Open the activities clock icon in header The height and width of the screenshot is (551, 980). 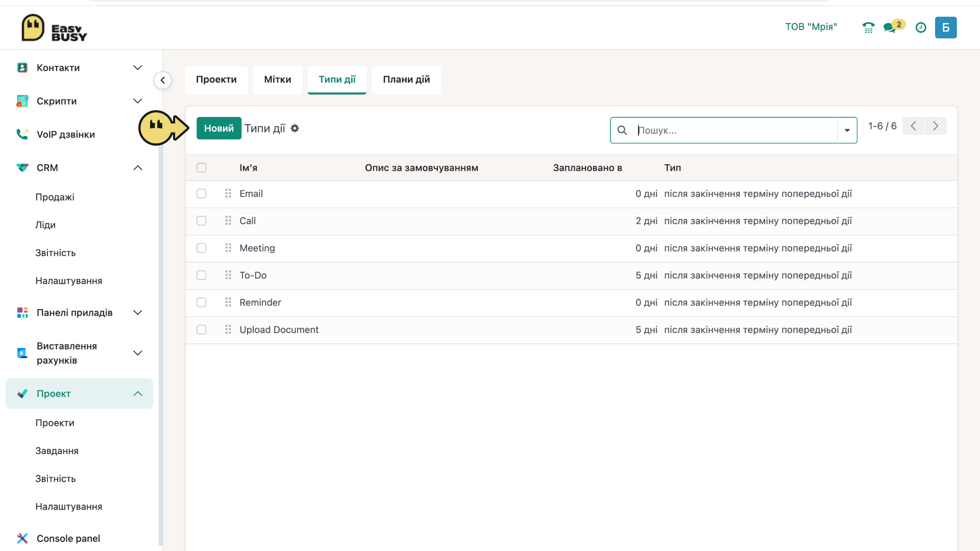(x=921, y=28)
